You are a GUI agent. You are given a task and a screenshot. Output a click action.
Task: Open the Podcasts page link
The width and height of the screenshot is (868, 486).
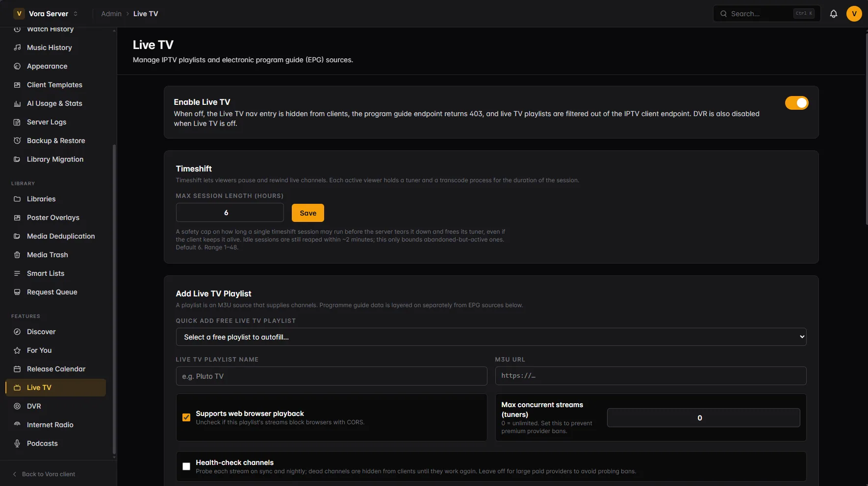click(x=55, y=443)
